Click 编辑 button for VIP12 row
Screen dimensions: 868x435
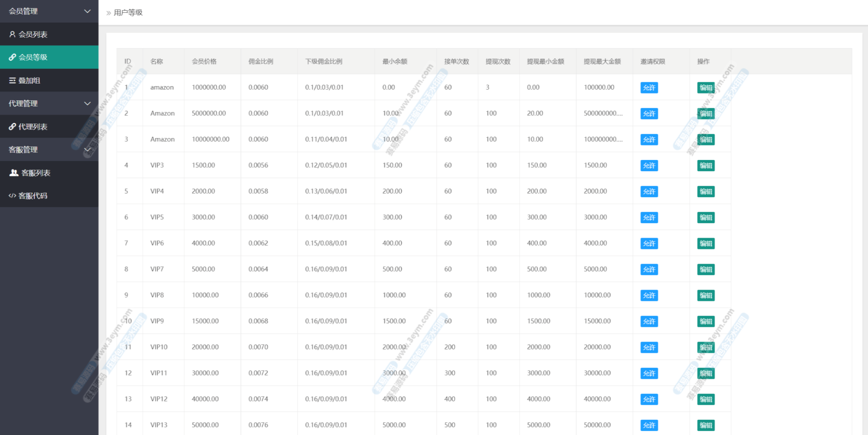click(706, 399)
